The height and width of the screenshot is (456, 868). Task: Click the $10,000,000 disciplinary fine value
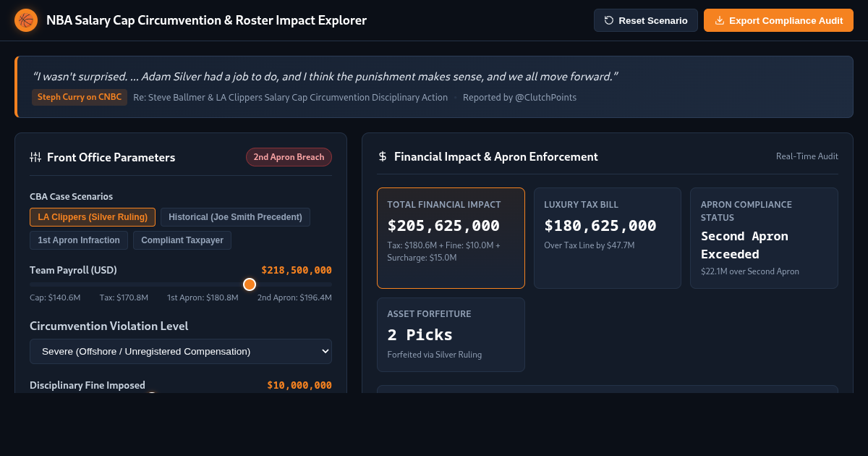click(299, 385)
